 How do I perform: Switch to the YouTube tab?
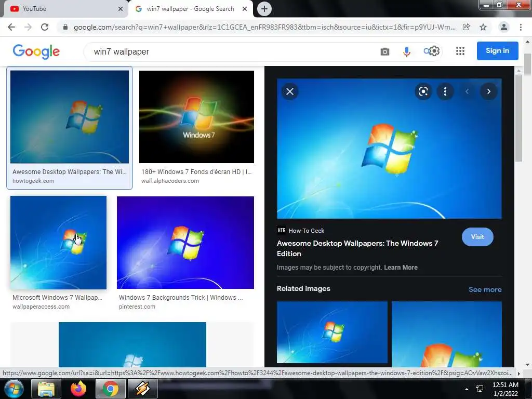64,9
